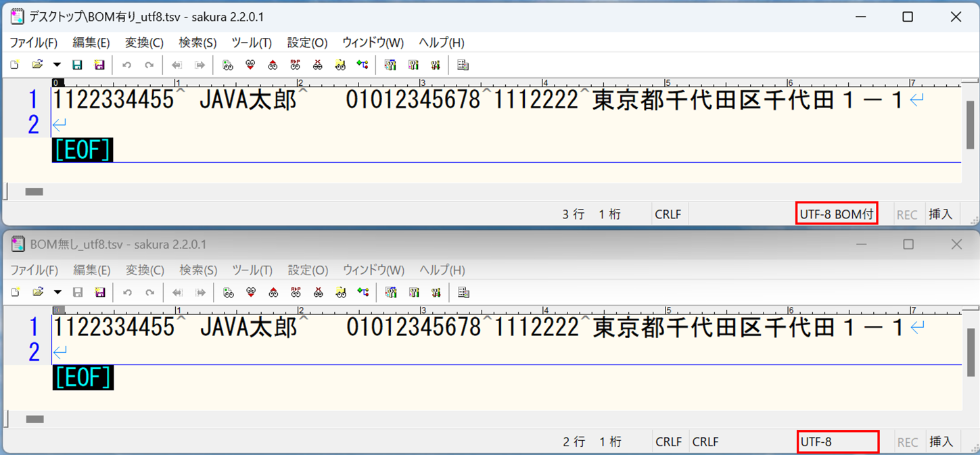Click the UTF-8 BOM付 status indicator
Screen dimensions: 980x455
(837, 214)
